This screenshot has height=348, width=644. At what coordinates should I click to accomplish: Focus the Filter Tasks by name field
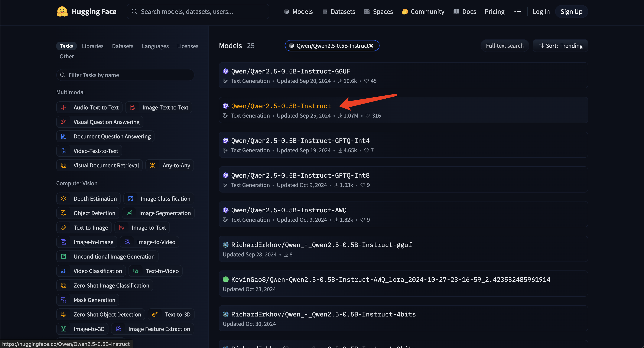(125, 75)
